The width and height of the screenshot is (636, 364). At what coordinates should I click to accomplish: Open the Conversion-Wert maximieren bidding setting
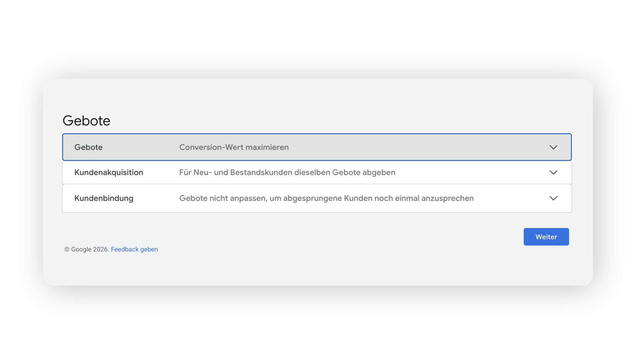pyautogui.click(x=317, y=147)
